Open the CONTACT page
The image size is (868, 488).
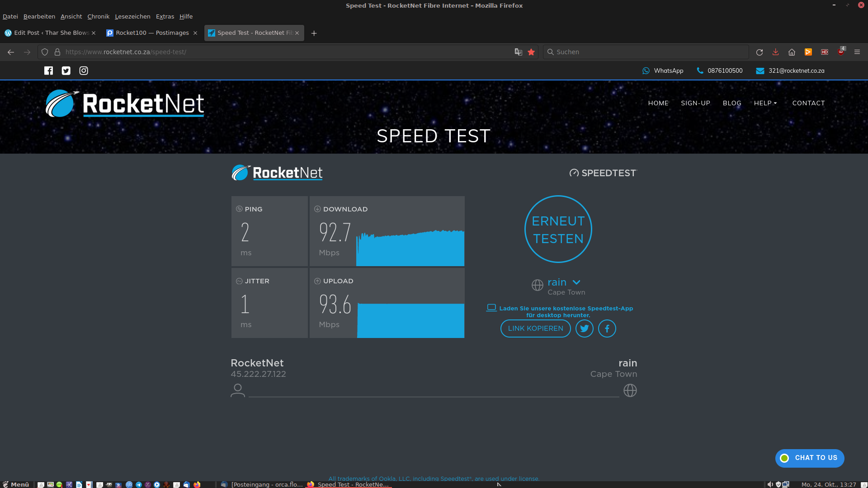click(809, 103)
